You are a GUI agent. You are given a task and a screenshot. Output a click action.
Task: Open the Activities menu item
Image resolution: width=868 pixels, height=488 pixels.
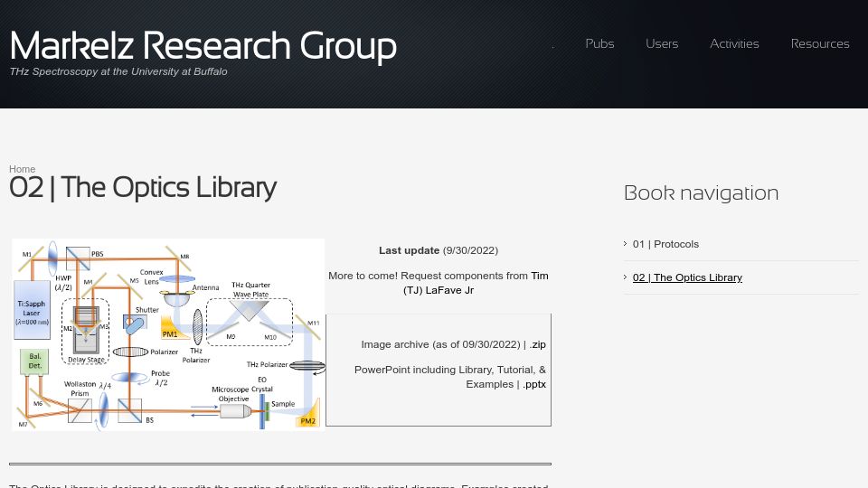[x=734, y=43]
